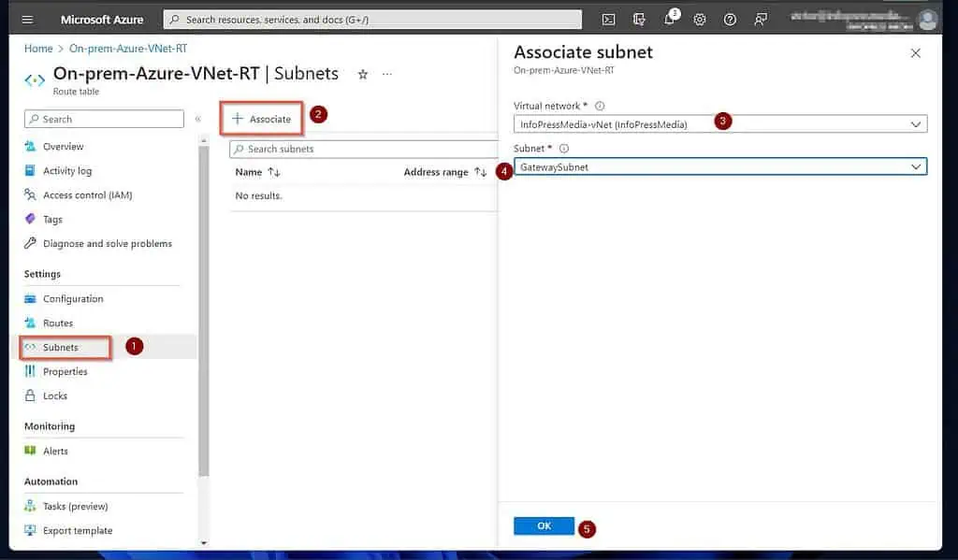Image resolution: width=958 pixels, height=560 pixels.
Task: Confirm with the OK button
Action: pyautogui.click(x=544, y=526)
